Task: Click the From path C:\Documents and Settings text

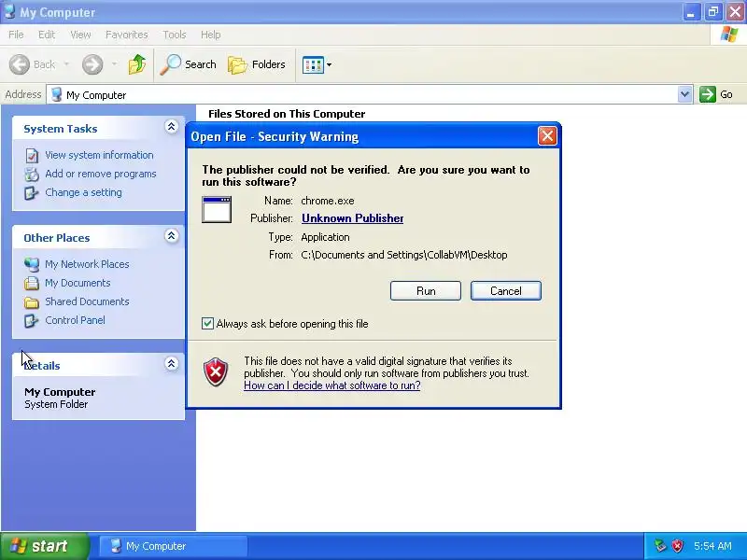Action: coord(404,255)
